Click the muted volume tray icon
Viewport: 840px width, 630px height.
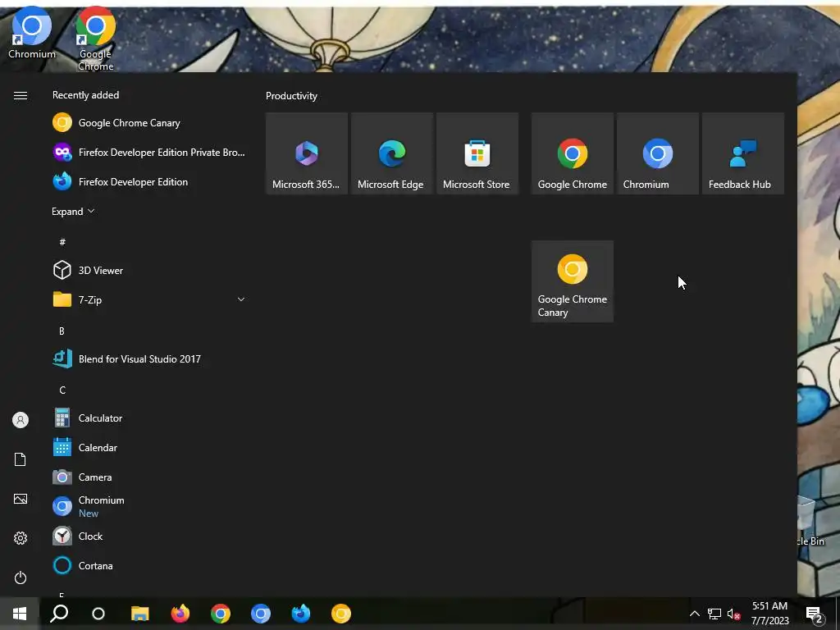(733, 614)
